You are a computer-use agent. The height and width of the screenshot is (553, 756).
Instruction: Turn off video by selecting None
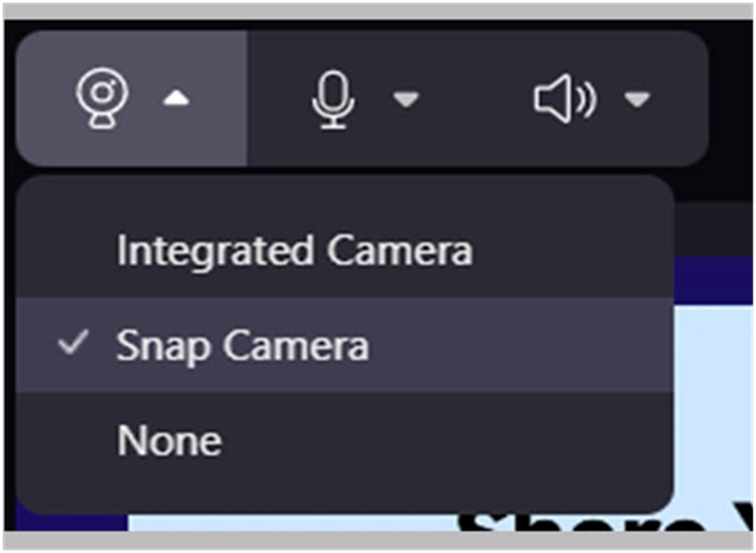tap(169, 440)
